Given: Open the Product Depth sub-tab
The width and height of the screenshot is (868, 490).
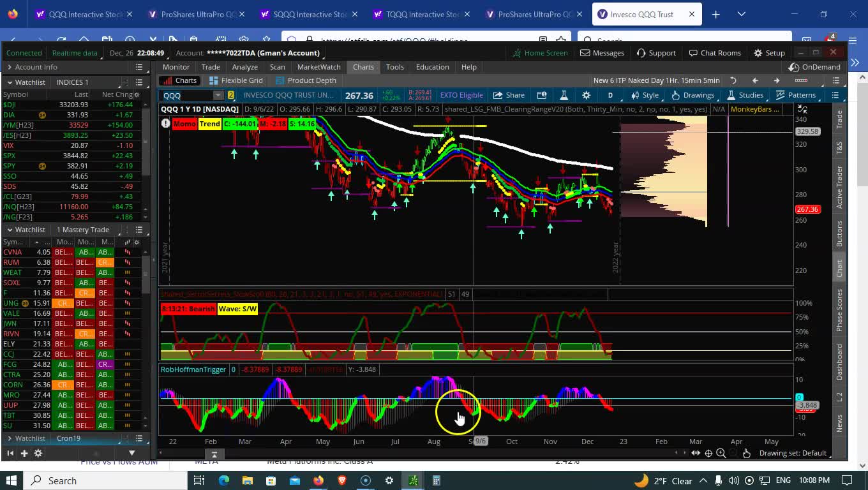Looking at the screenshot, I should [305, 80].
